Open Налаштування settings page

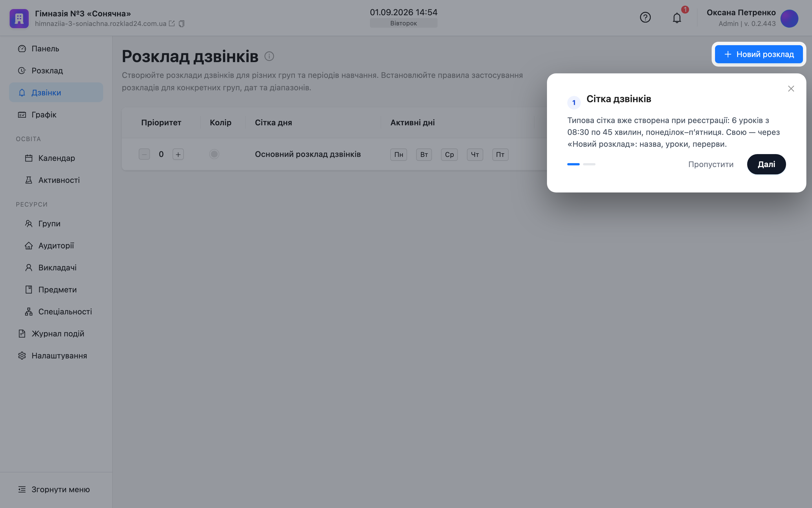coord(56,356)
